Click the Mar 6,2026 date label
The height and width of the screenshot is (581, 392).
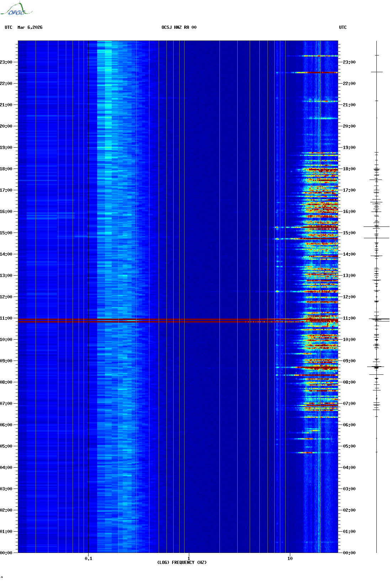point(30,27)
